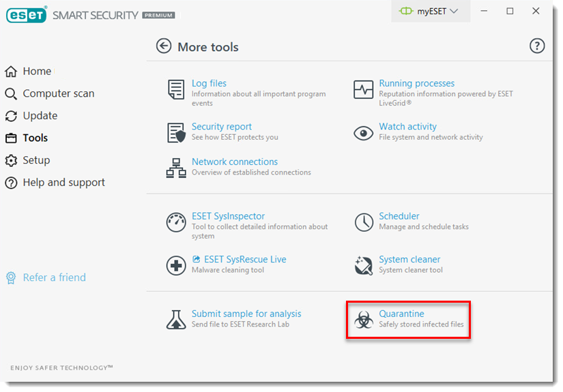Screen dimensions: 563x392
Task: Open Help and support section
Action: coord(63,183)
